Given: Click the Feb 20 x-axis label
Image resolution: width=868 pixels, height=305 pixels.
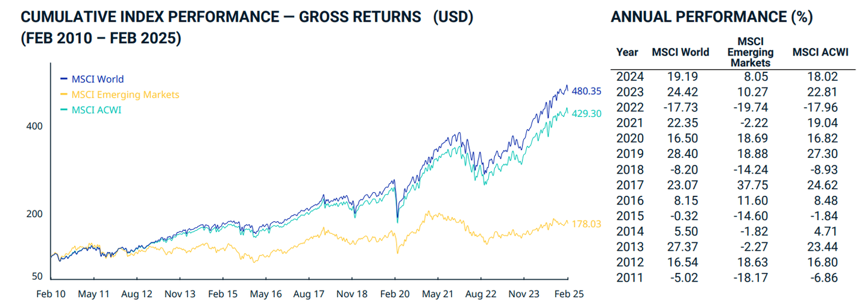Looking at the screenshot, I should pyautogui.click(x=395, y=295).
